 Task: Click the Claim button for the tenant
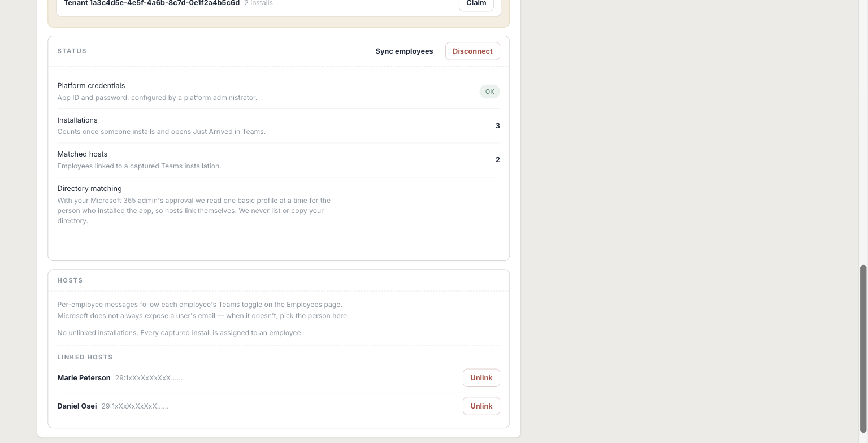coord(476,3)
